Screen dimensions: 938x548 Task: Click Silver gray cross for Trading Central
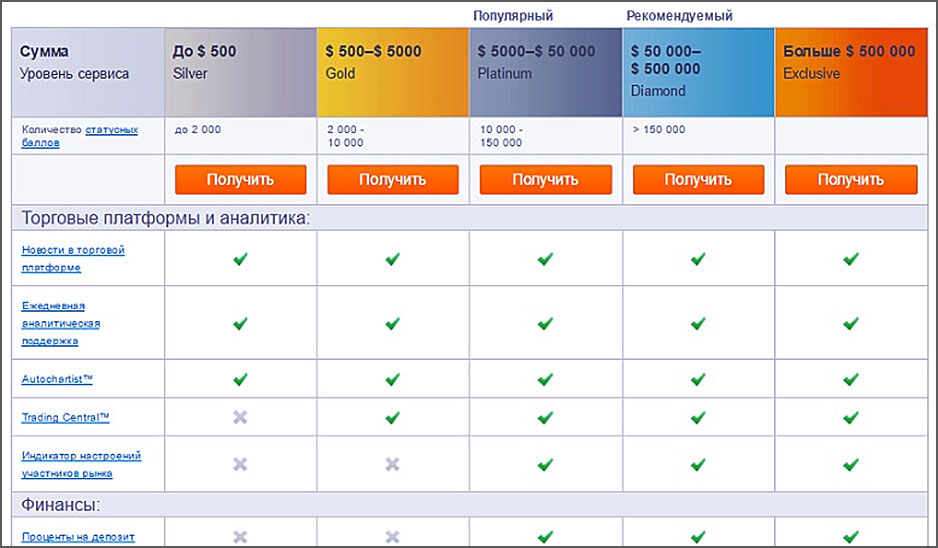[x=240, y=416]
